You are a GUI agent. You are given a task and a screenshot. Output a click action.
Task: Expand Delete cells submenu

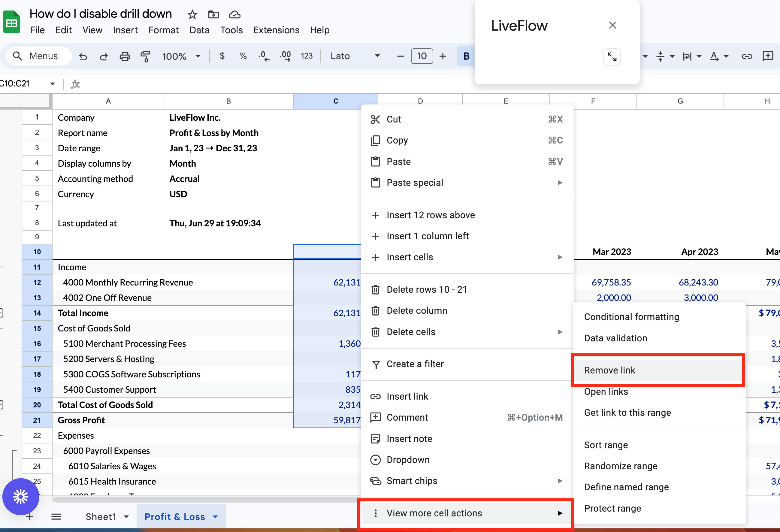click(x=467, y=332)
